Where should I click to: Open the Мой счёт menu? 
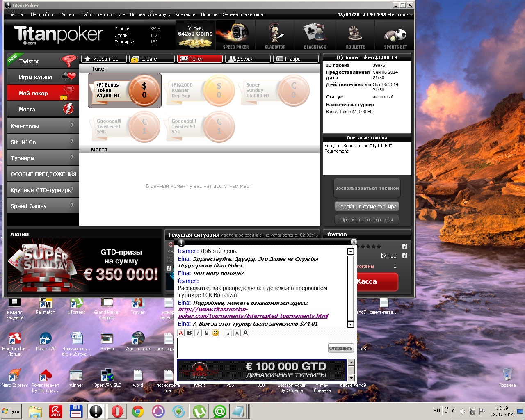click(x=16, y=14)
